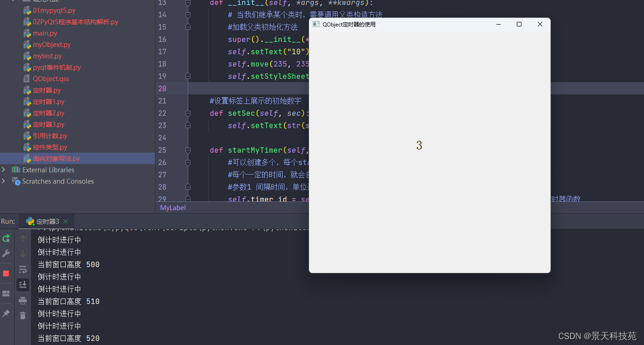Screen dimensions: 644x345
Task: Fold the __init__ method at line 13
Action: coord(188,3)
